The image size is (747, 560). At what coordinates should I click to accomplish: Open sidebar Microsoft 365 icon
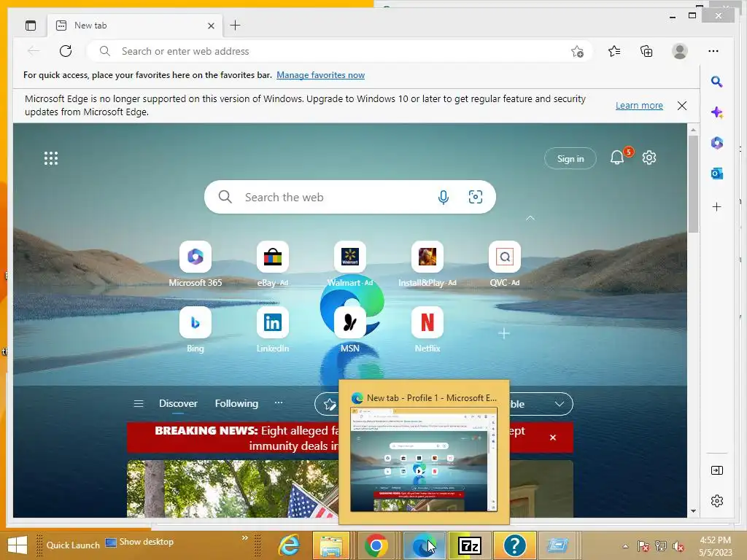click(x=716, y=143)
